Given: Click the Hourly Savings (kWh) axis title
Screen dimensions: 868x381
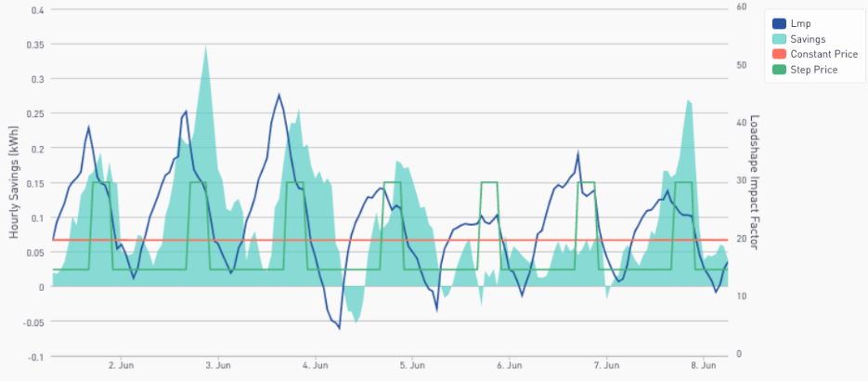Looking at the screenshot, I should coord(14,183).
